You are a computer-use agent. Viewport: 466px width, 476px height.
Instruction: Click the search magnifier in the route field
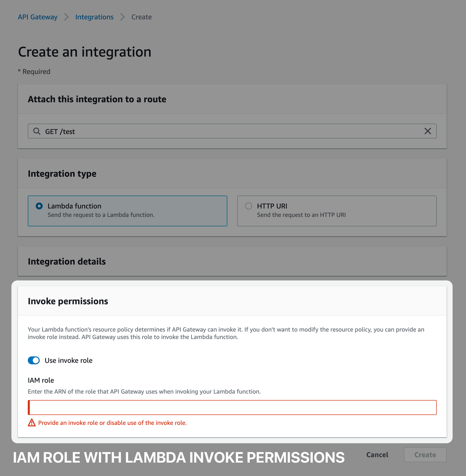pyautogui.click(x=37, y=131)
